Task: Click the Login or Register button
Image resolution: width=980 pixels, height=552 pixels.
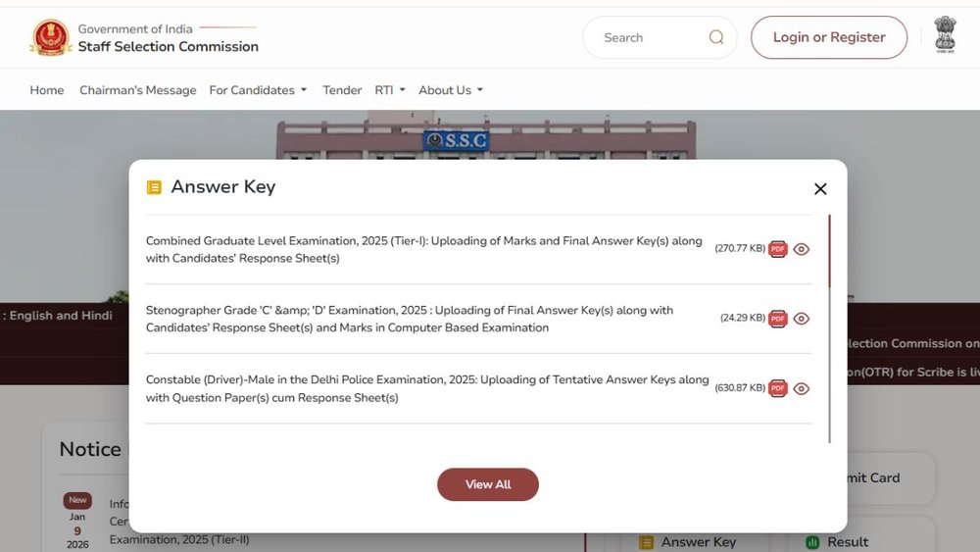Action: pyautogui.click(x=829, y=37)
